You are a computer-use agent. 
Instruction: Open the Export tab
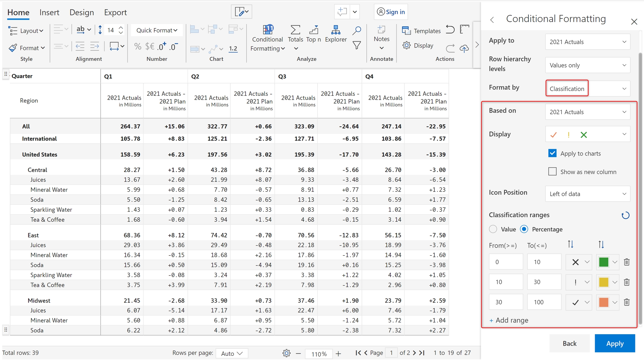point(115,12)
